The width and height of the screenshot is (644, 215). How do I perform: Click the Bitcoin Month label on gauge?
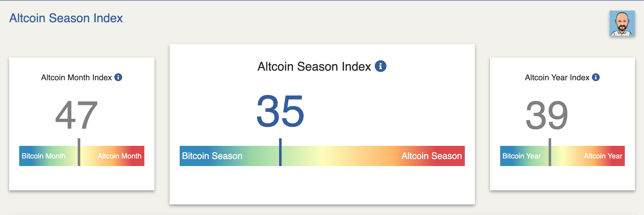pyautogui.click(x=44, y=156)
